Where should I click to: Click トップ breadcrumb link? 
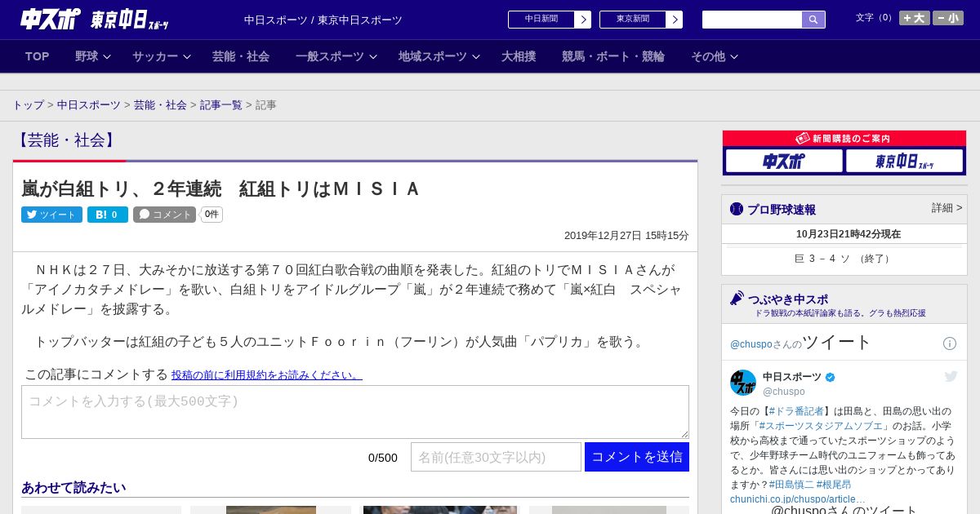[x=29, y=105]
